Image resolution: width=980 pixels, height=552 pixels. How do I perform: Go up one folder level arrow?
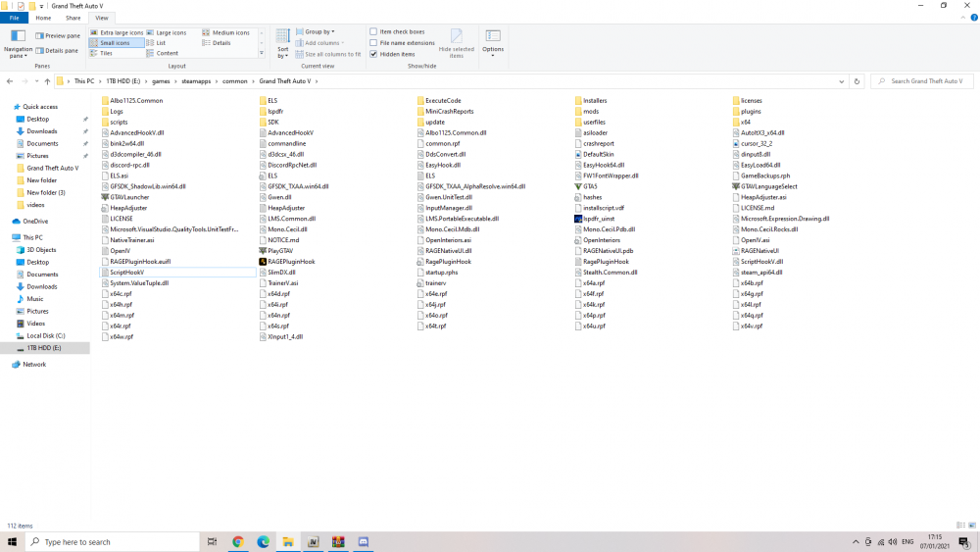(47, 81)
